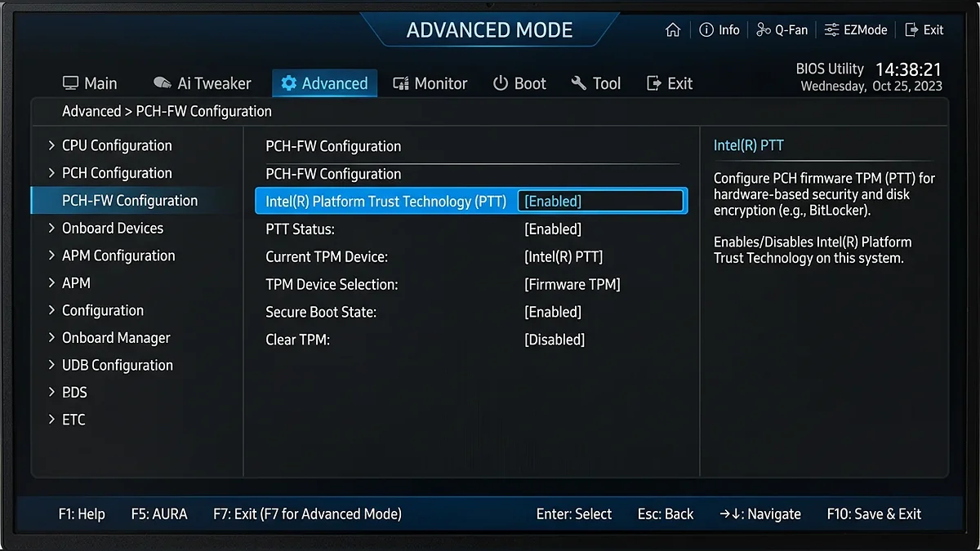Click the EZMode sliders icon
Image resolution: width=980 pixels, height=551 pixels.
click(x=831, y=30)
